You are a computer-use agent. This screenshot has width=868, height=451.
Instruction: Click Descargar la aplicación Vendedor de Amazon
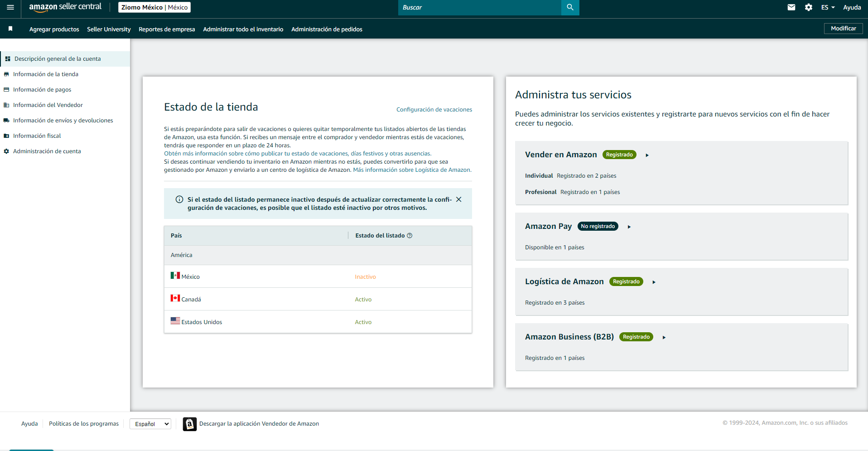click(259, 424)
